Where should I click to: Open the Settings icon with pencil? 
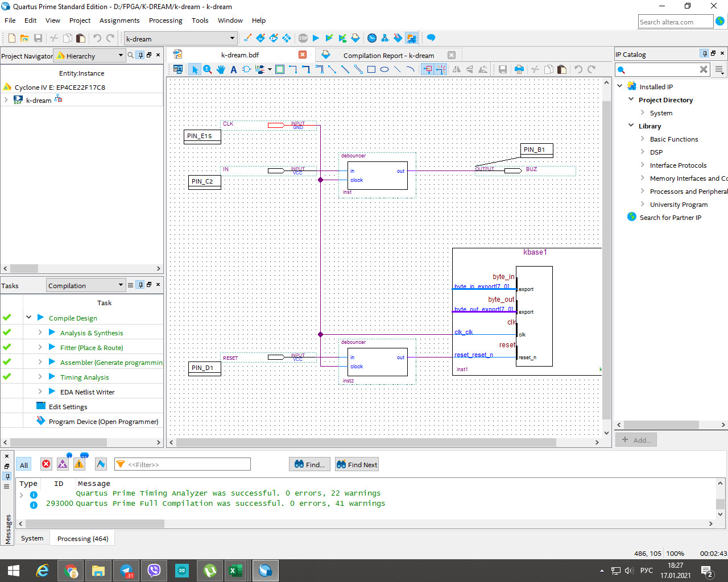point(247,38)
